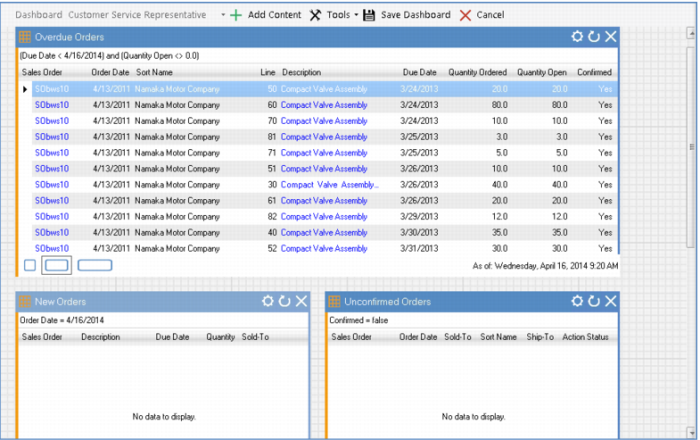Open settings gear of Overdue Orders panel
This screenshot has height=440, width=700.
[x=577, y=37]
